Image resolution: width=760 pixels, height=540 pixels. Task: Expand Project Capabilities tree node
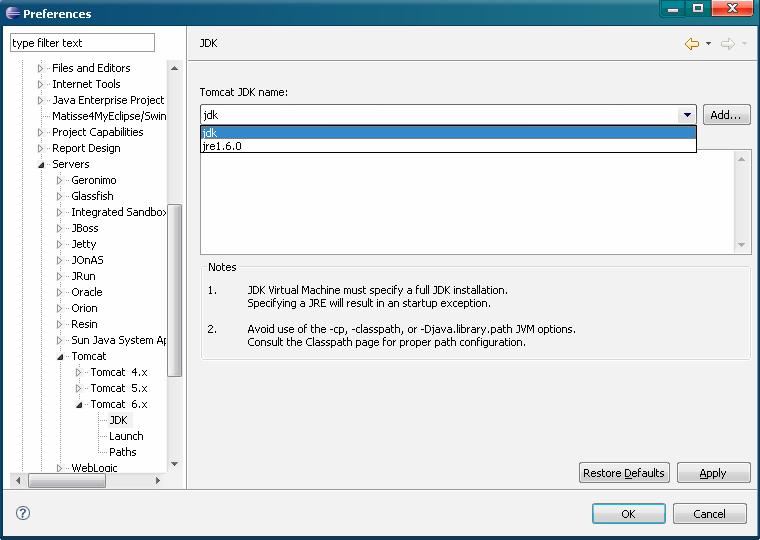point(40,132)
